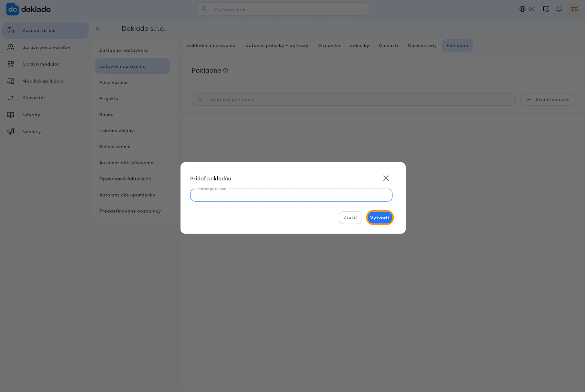Click the Pridať pokladňu dialog title

pyautogui.click(x=211, y=179)
